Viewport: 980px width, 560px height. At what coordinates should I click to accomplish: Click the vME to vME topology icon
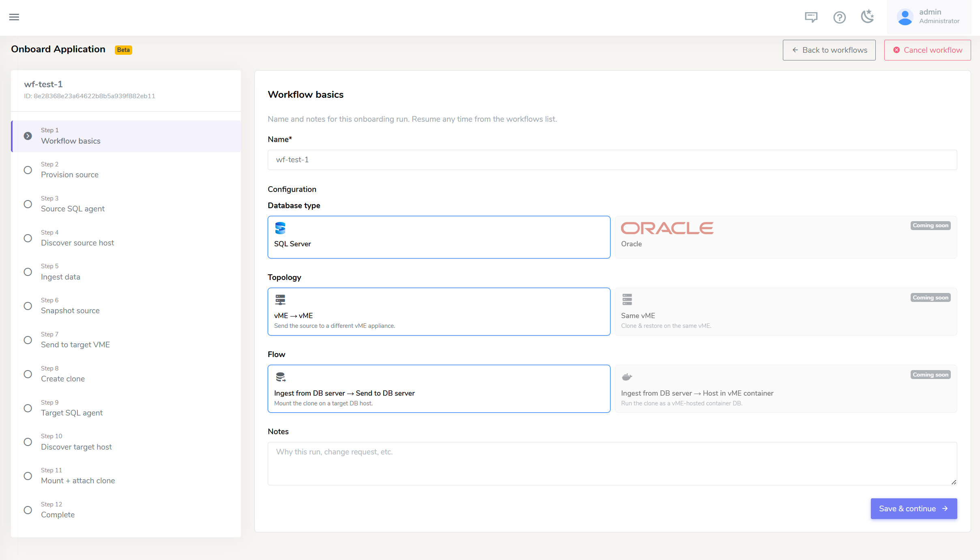click(x=280, y=300)
